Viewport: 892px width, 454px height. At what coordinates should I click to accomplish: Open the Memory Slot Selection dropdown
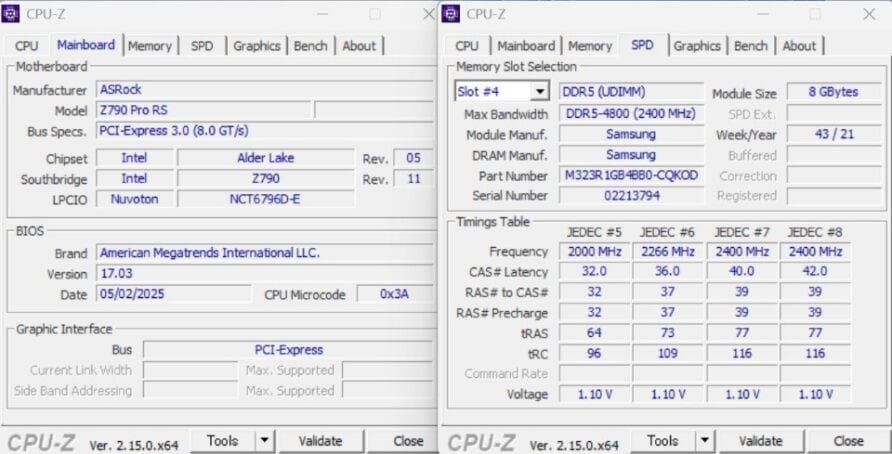point(539,92)
